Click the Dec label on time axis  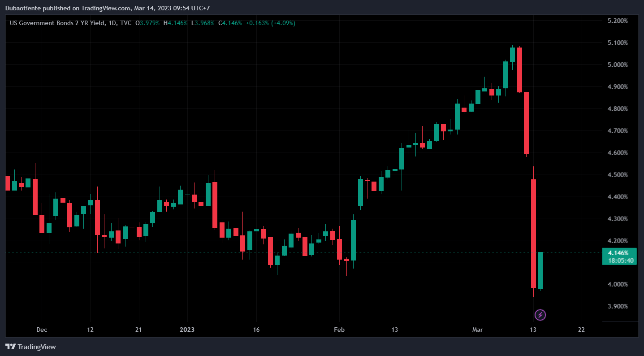tap(42, 330)
